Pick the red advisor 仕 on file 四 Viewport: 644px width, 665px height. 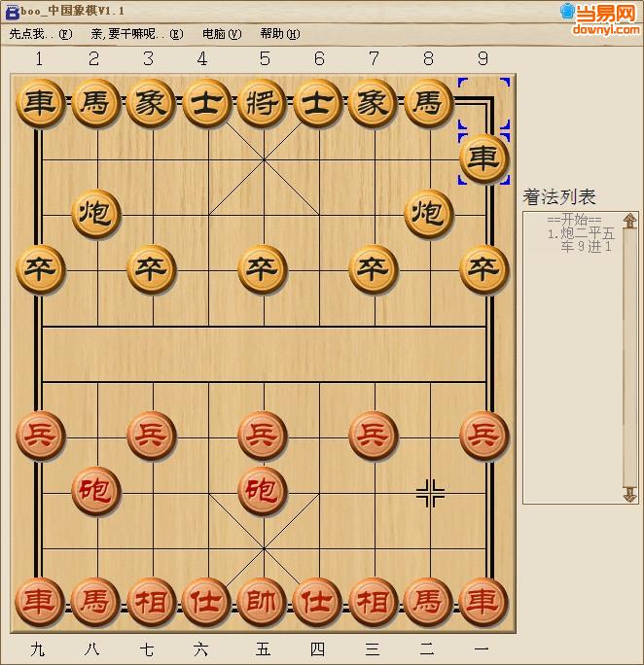point(316,601)
